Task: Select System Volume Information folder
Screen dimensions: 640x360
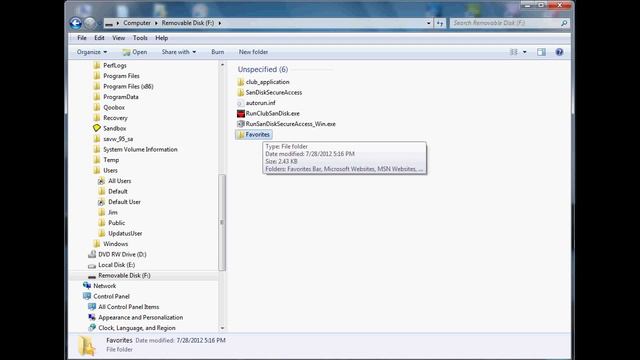Action: click(x=140, y=149)
